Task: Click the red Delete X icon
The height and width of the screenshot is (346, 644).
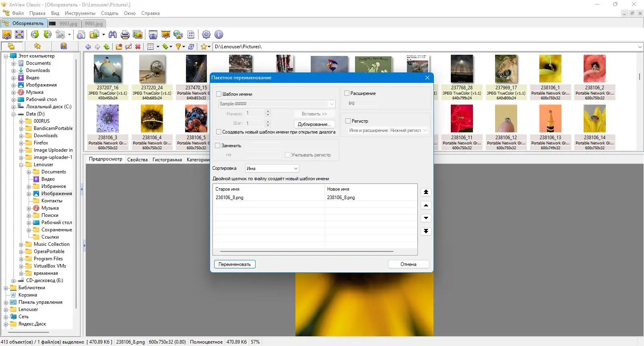Action: (x=138, y=47)
